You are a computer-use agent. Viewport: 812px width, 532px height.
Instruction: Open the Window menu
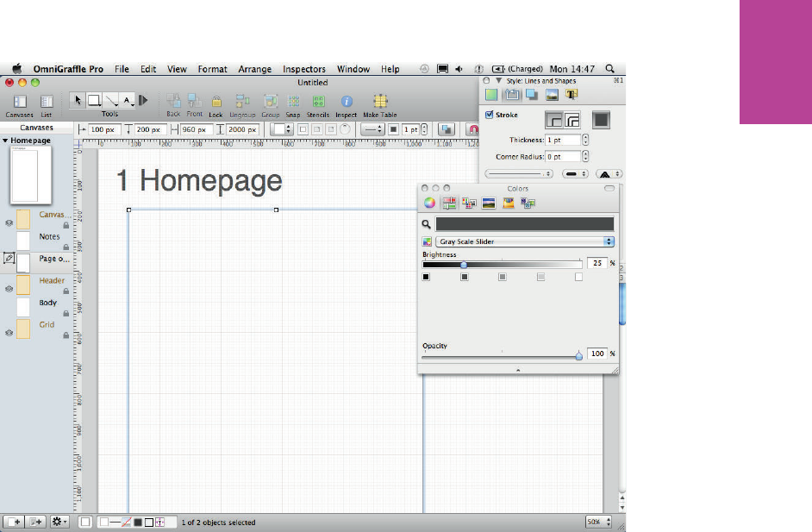click(353, 69)
